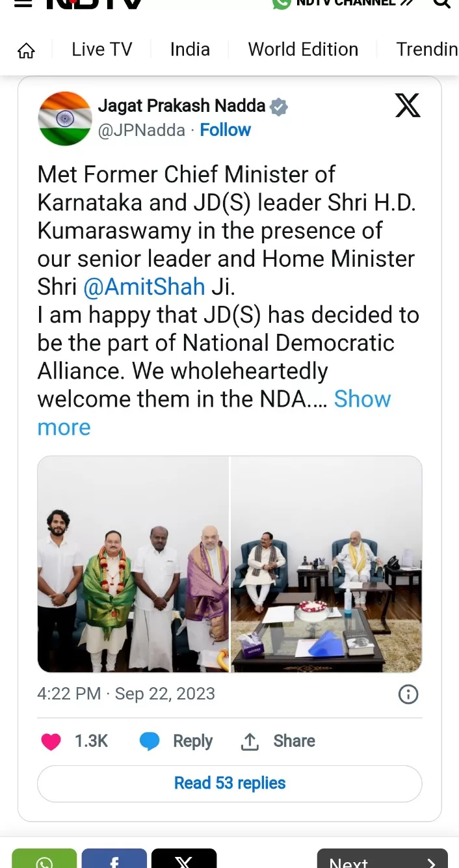
Task: Open the left tweet group photo
Action: pos(133,564)
